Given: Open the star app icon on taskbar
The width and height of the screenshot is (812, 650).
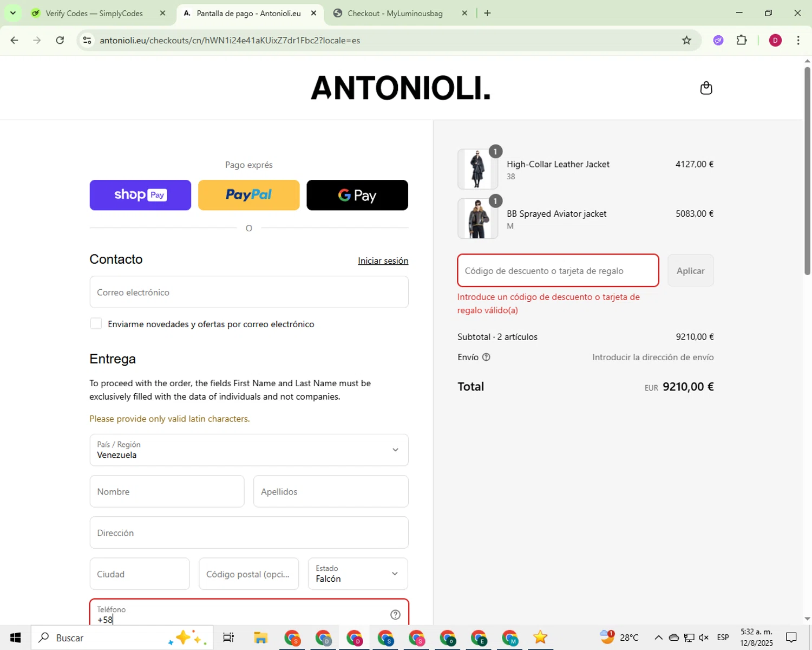Looking at the screenshot, I should pyautogui.click(x=540, y=638).
